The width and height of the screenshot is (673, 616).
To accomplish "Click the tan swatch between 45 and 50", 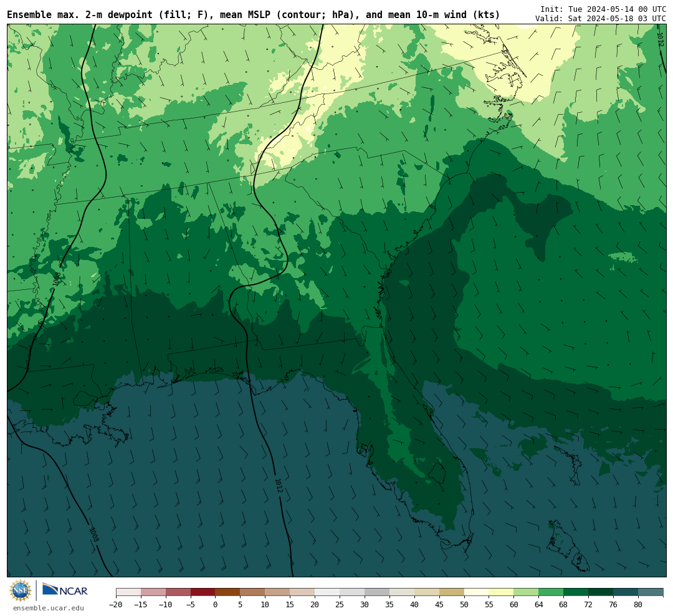I will [x=452, y=592].
